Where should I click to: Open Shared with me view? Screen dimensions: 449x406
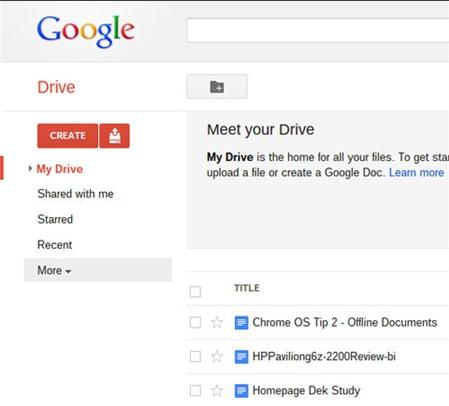point(75,194)
